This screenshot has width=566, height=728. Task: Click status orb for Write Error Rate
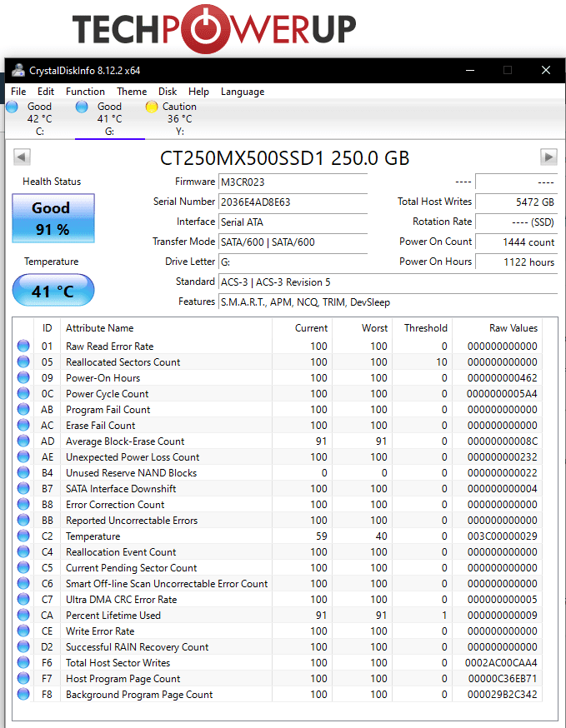pyautogui.click(x=23, y=631)
